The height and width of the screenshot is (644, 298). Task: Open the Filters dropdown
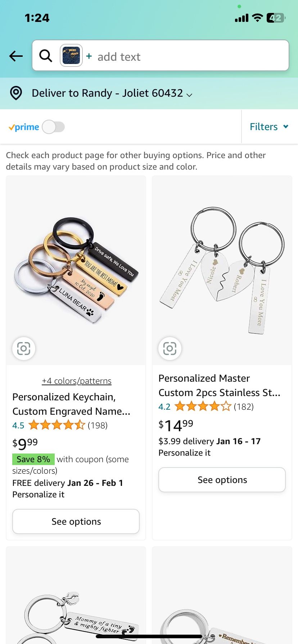(x=269, y=127)
